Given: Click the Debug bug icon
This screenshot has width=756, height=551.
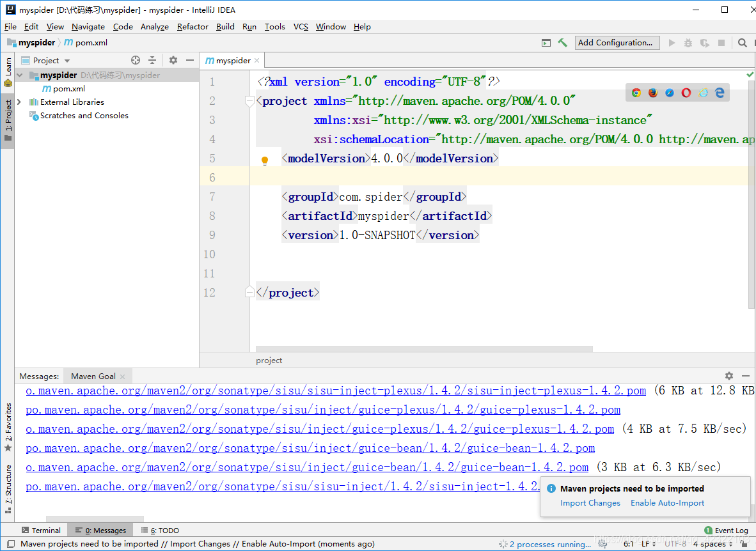Looking at the screenshot, I should pyautogui.click(x=688, y=43).
